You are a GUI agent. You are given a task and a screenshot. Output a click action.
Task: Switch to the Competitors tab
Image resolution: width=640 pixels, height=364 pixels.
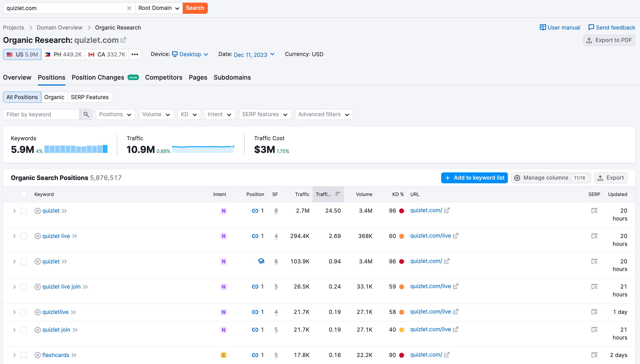[x=164, y=77]
